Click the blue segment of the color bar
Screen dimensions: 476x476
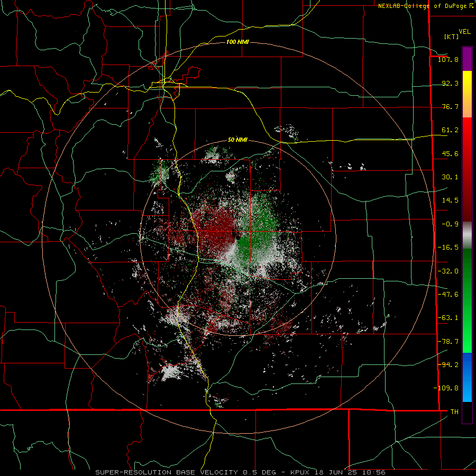tap(467, 377)
